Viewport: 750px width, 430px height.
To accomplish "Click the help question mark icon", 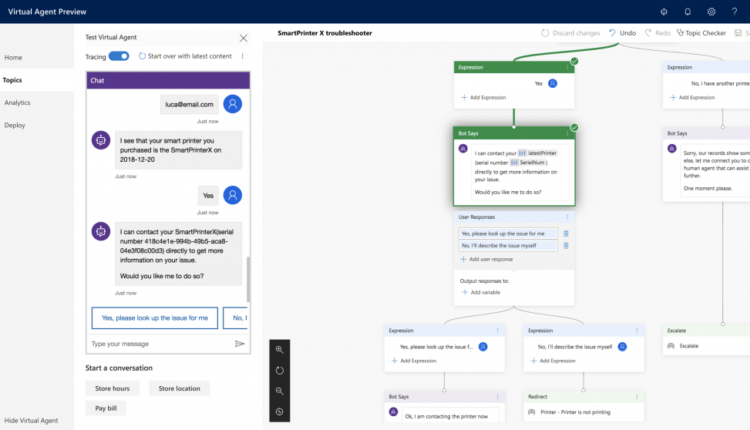I will click(x=734, y=11).
